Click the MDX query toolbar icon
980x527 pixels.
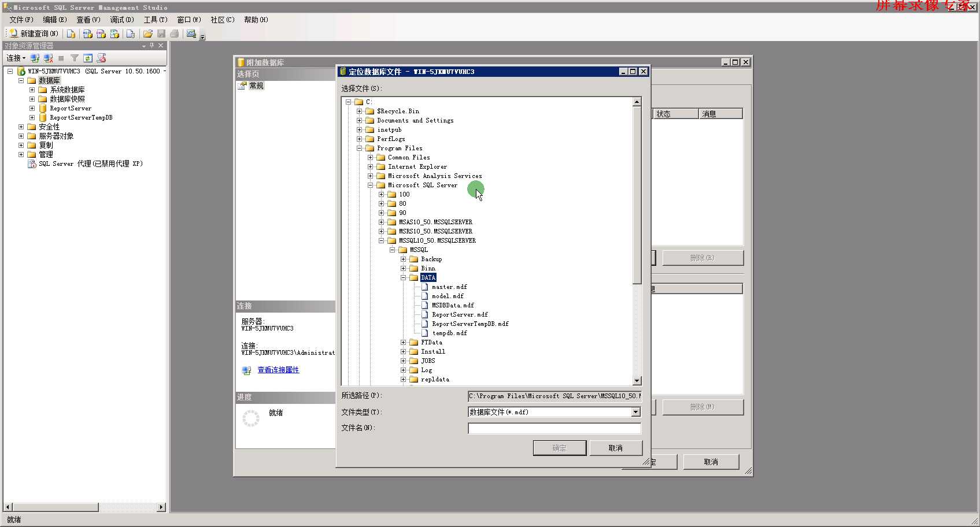(x=88, y=34)
